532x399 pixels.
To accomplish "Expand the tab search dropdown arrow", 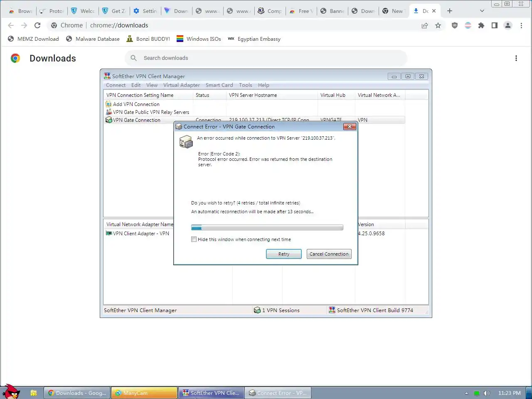I will click(482, 11).
